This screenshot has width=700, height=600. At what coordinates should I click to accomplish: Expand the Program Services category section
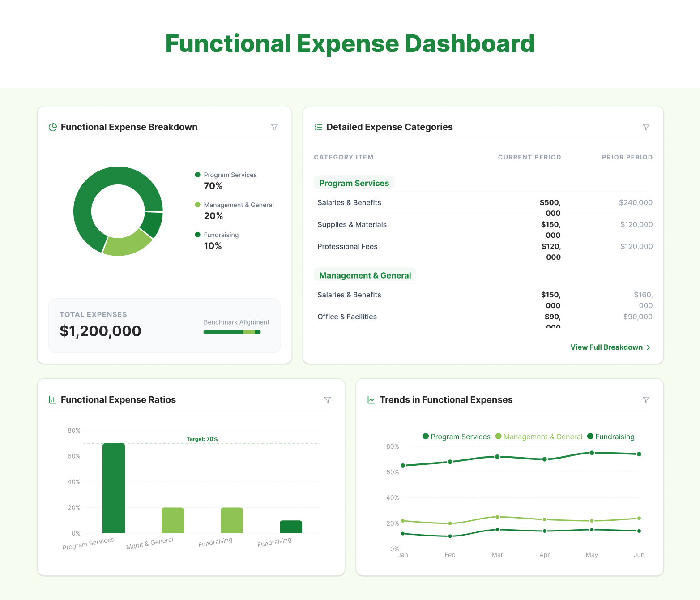354,183
